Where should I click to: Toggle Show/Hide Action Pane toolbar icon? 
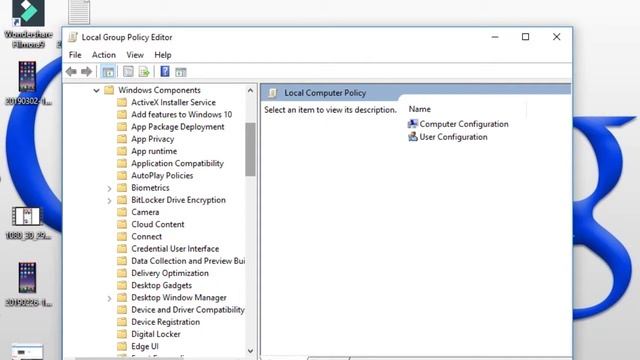click(181, 72)
